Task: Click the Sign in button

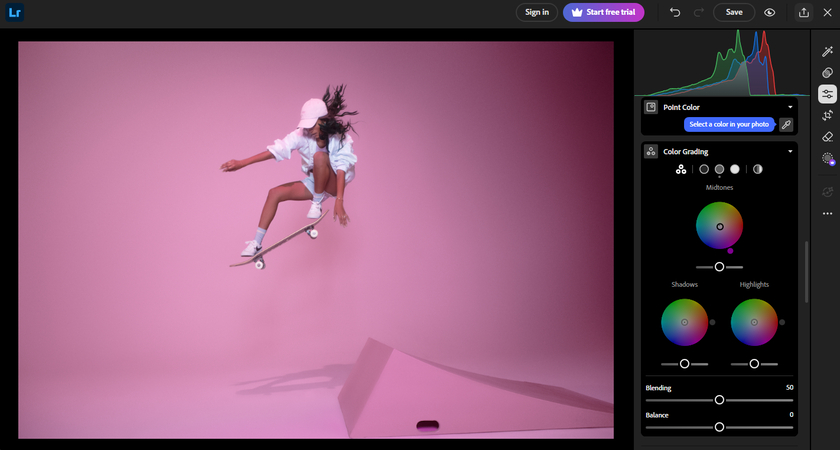Action: 537,12
